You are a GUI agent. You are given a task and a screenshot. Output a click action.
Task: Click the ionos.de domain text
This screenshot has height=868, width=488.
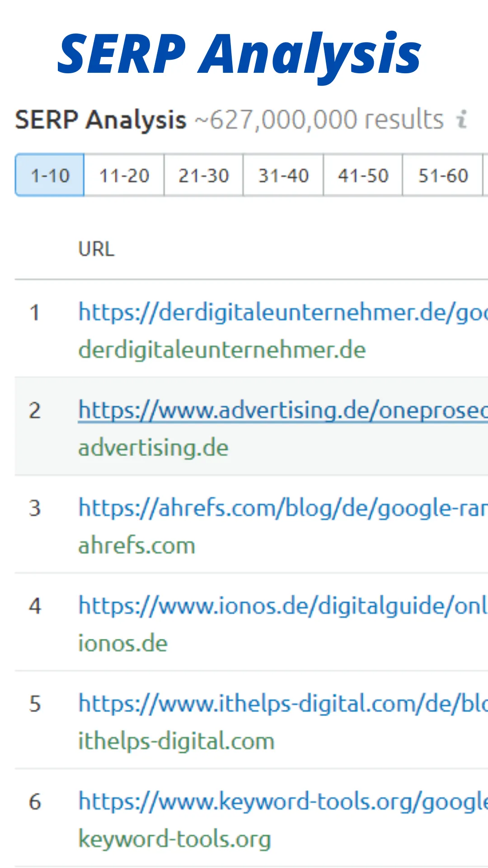coord(122,643)
